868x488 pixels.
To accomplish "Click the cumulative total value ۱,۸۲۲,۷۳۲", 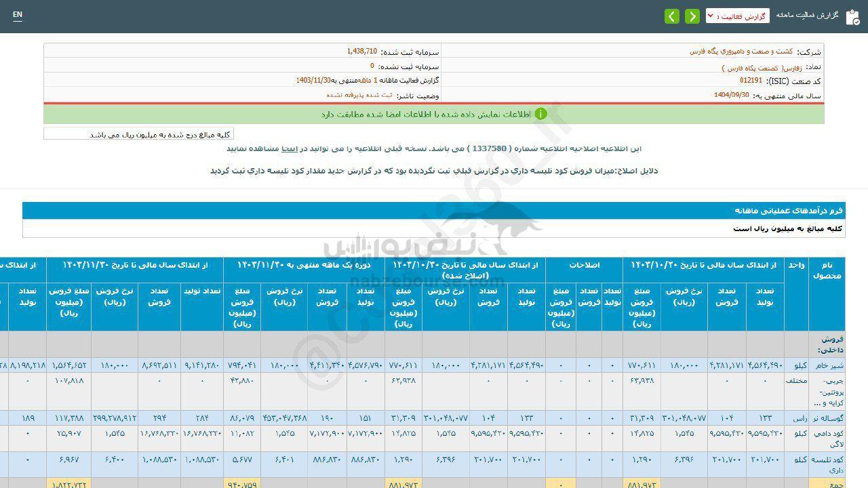I will (x=68, y=485).
